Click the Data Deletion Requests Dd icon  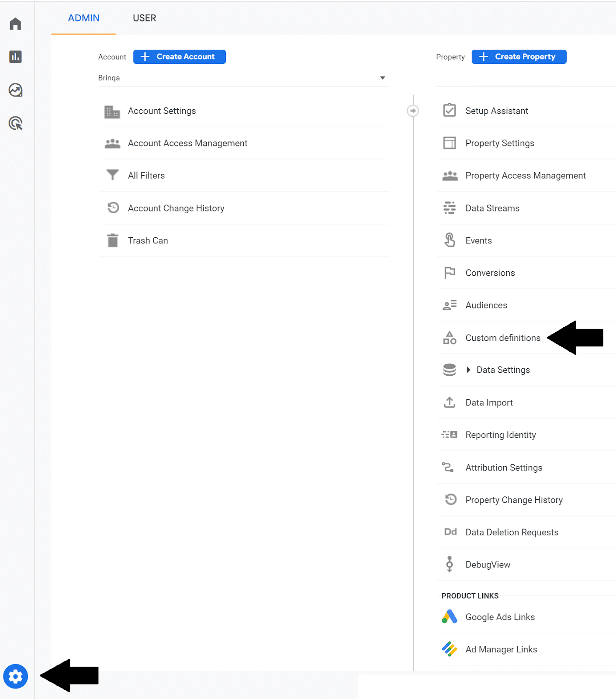tap(450, 532)
